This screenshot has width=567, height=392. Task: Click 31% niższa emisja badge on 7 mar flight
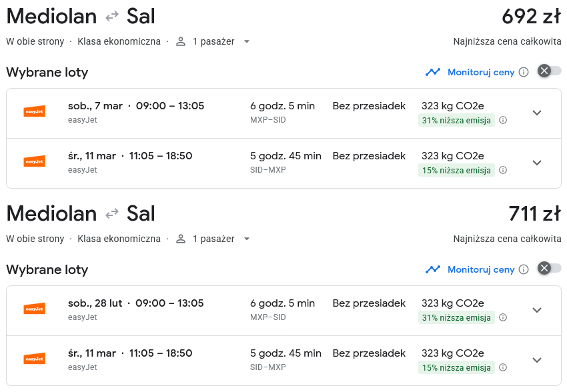coord(456,120)
